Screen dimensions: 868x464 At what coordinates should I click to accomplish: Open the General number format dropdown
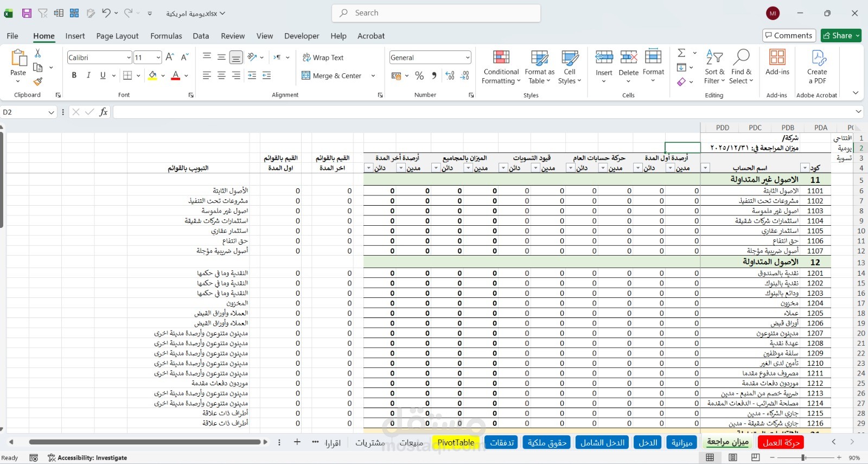pyautogui.click(x=467, y=58)
